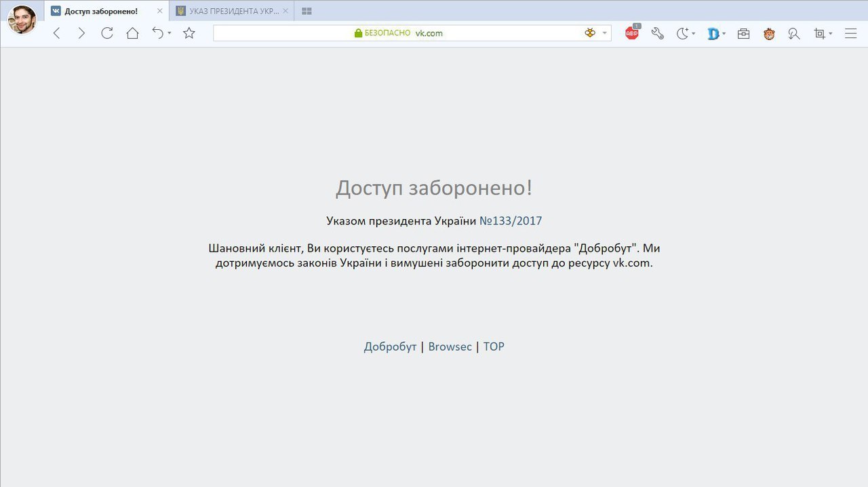Expand the night mode moon dropdown arrow
868x487 pixels.
click(x=694, y=33)
